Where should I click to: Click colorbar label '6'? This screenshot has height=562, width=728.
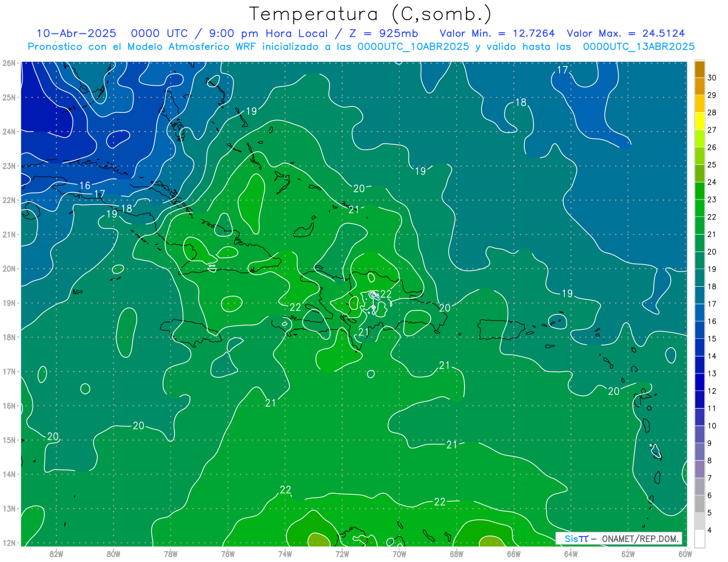710,495
